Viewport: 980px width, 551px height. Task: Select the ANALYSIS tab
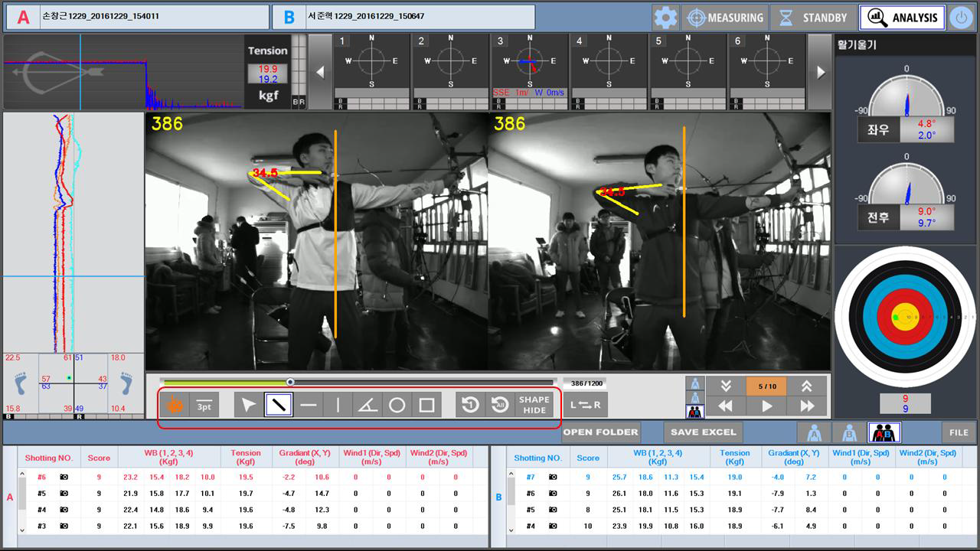(903, 18)
